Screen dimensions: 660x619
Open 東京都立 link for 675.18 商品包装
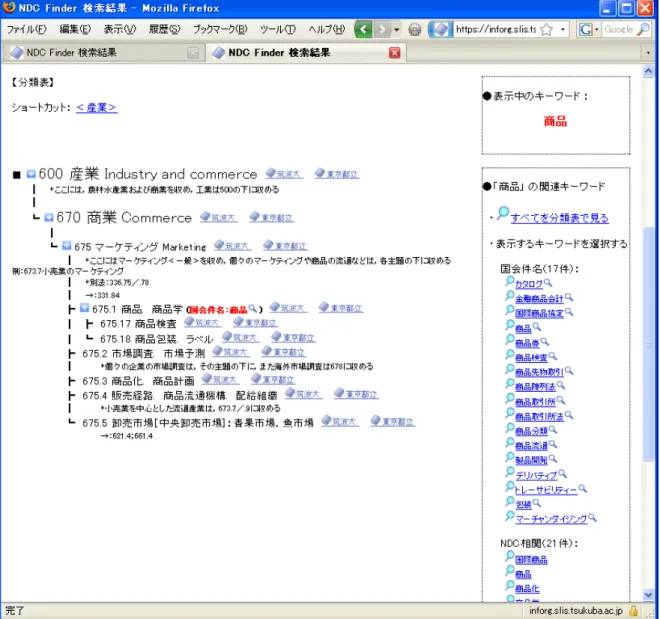click(293, 337)
